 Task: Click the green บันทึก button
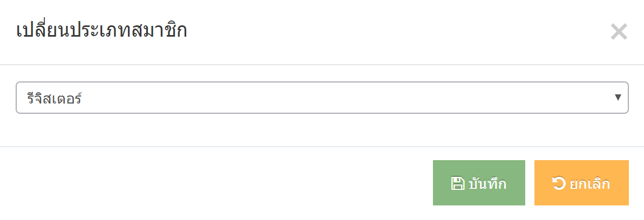[479, 183]
